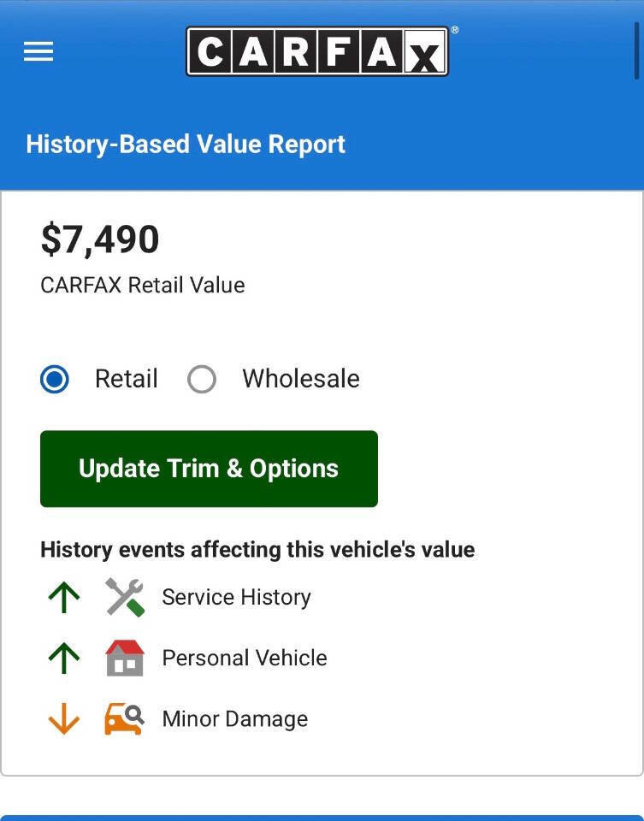The height and width of the screenshot is (821, 644).
Task: Click the green up arrow beside Service History
Action: (63, 597)
